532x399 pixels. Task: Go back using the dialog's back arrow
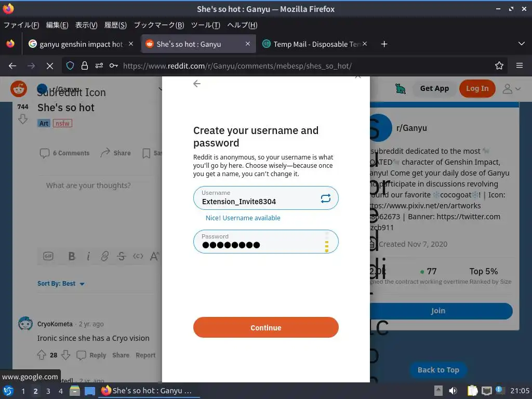(197, 84)
